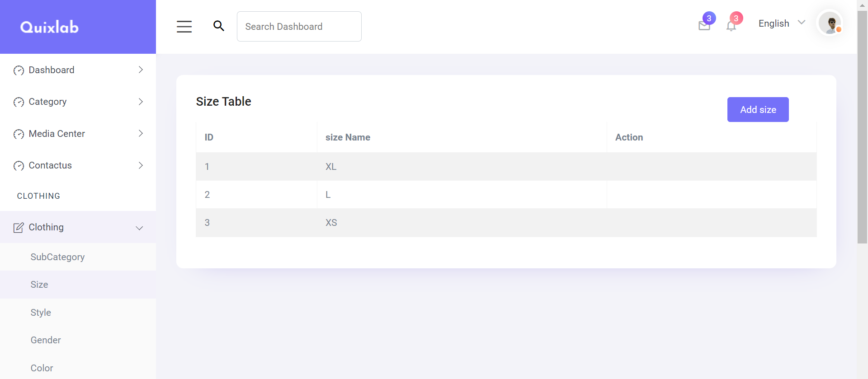Open the SubCategory menu item

click(57, 257)
